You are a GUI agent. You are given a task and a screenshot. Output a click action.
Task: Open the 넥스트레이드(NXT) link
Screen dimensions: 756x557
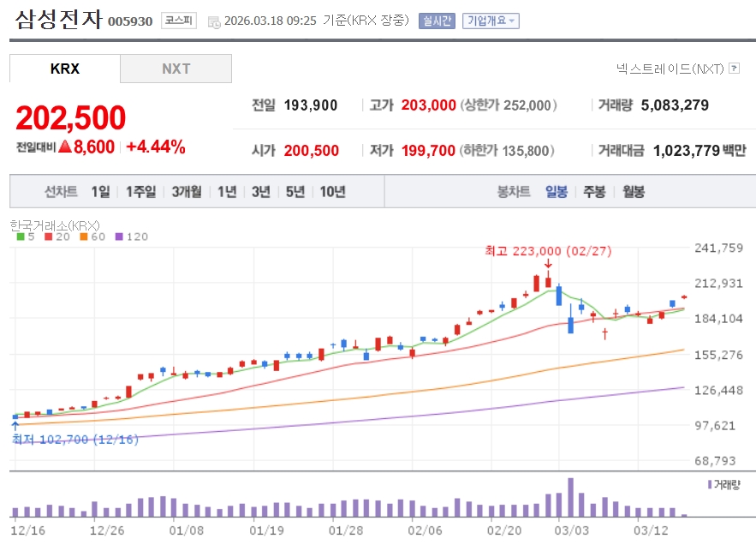coord(670,69)
